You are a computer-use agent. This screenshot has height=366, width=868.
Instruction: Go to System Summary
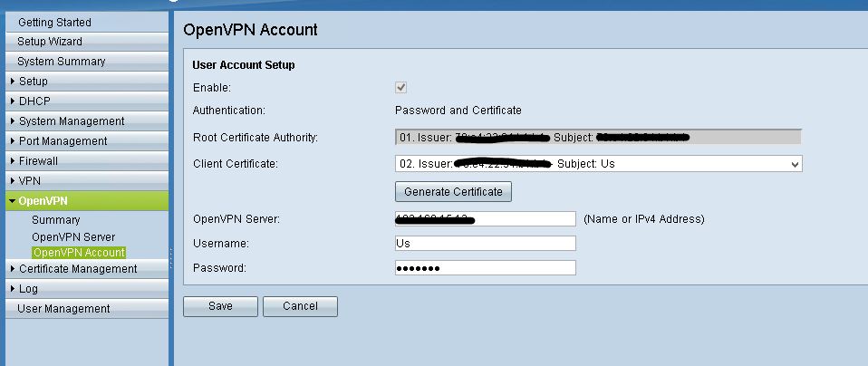coord(87,62)
